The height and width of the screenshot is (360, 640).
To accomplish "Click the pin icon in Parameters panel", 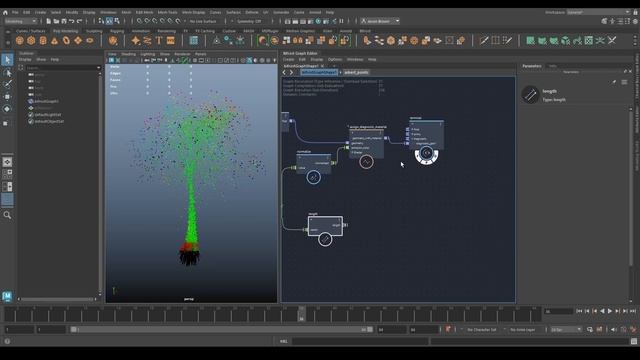I will pyautogui.click(x=614, y=82).
